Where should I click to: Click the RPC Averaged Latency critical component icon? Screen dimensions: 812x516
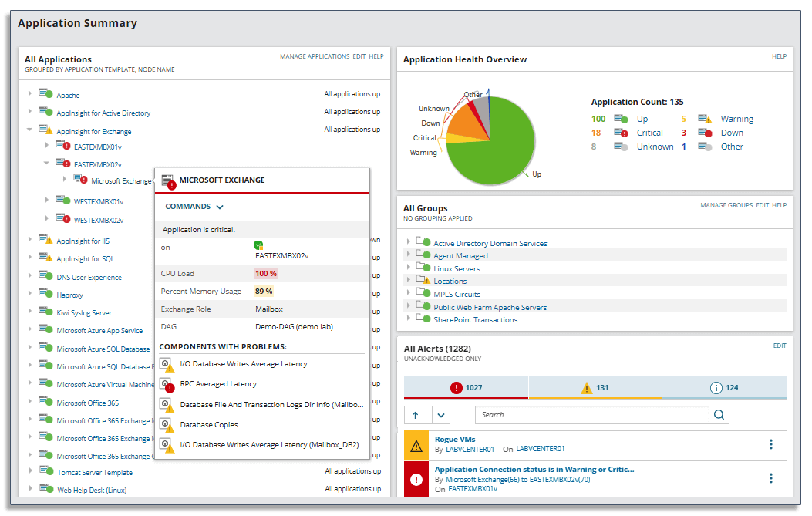point(167,385)
